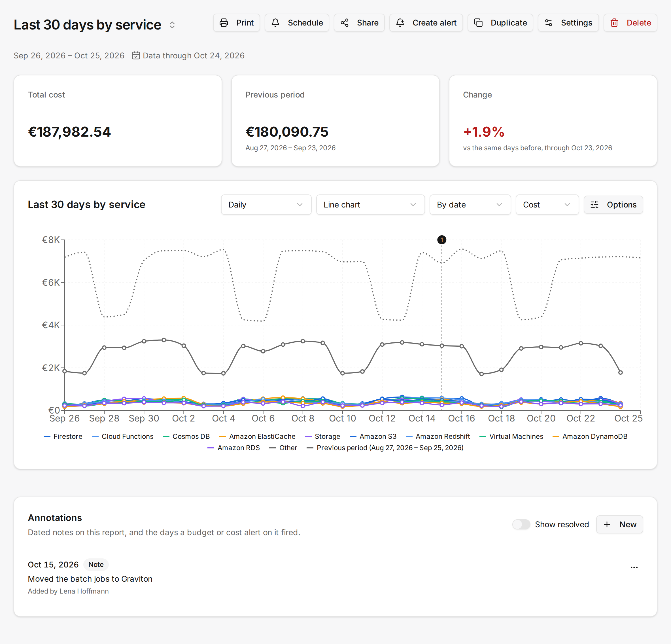The image size is (671, 644).
Task: Delete this report
Action: click(630, 23)
